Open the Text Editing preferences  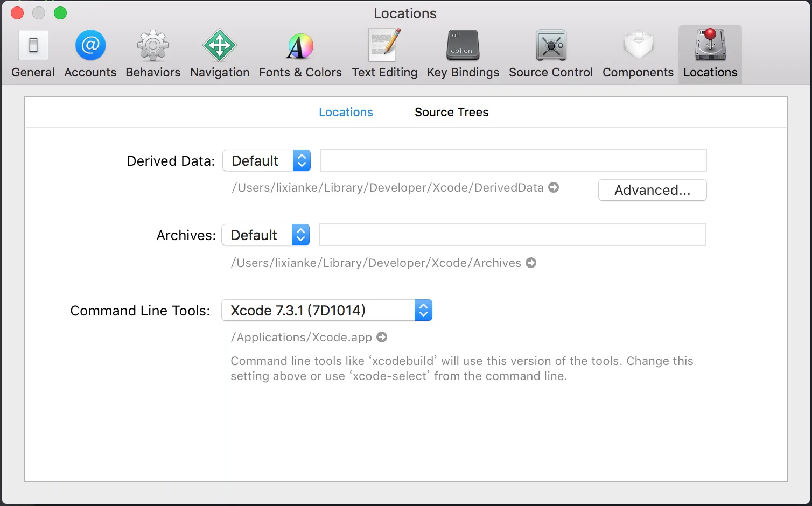(384, 54)
